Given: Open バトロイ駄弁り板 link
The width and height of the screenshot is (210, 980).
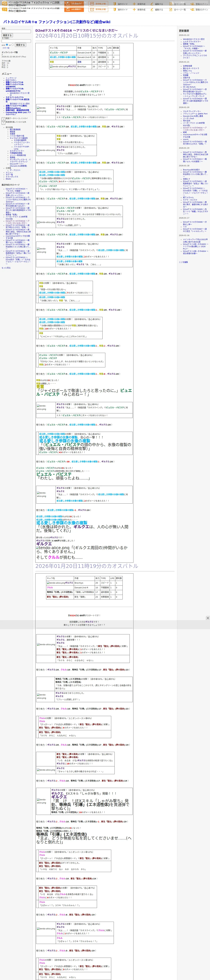Looking at the screenshot, I should click(17, 136).
